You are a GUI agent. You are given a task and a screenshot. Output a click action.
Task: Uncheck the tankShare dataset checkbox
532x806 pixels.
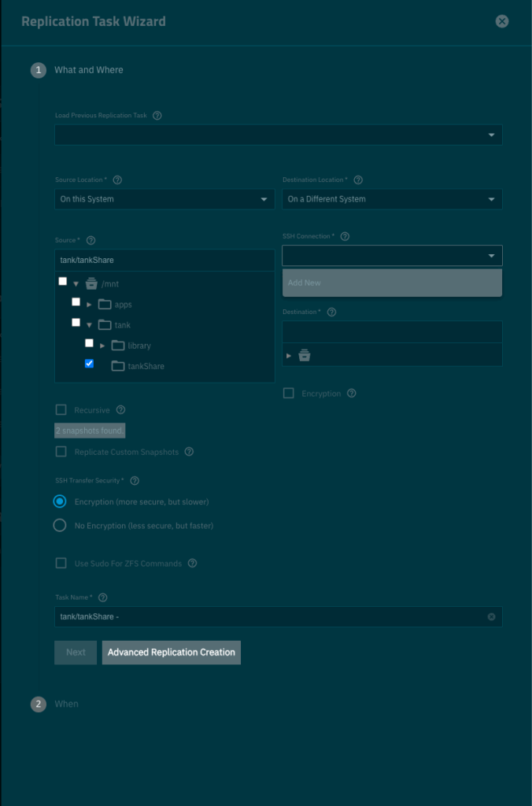click(x=90, y=364)
